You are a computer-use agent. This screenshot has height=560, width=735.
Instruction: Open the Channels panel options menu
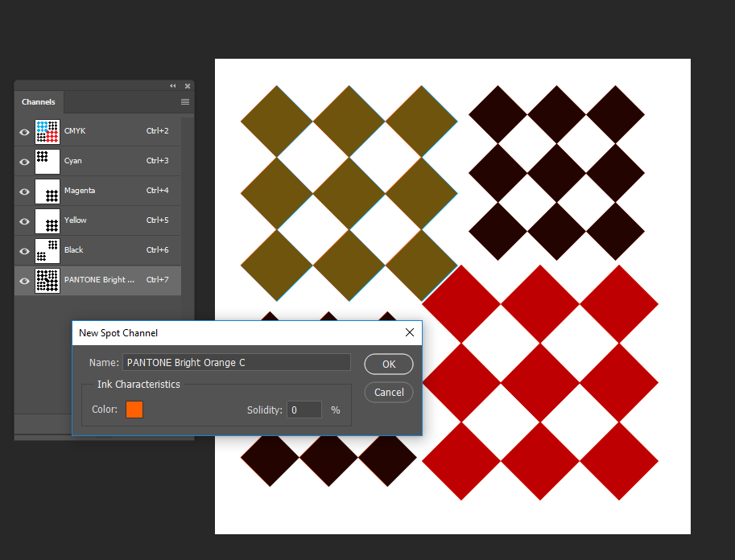tap(185, 102)
